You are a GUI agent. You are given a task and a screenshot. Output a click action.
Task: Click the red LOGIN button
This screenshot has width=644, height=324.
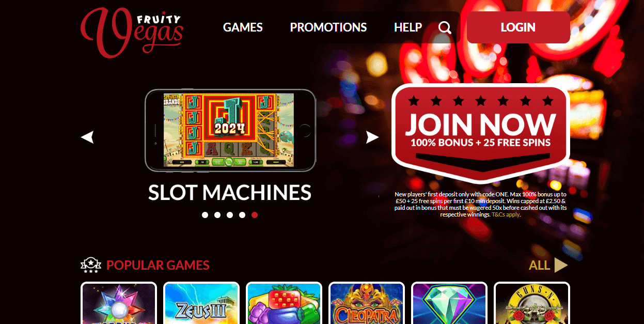(x=518, y=27)
